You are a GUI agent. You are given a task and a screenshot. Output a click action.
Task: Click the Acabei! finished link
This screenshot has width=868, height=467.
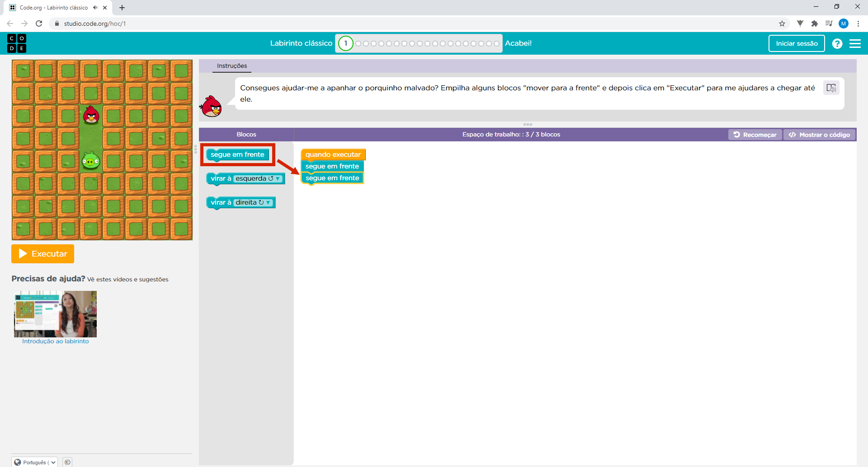click(x=518, y=43)
